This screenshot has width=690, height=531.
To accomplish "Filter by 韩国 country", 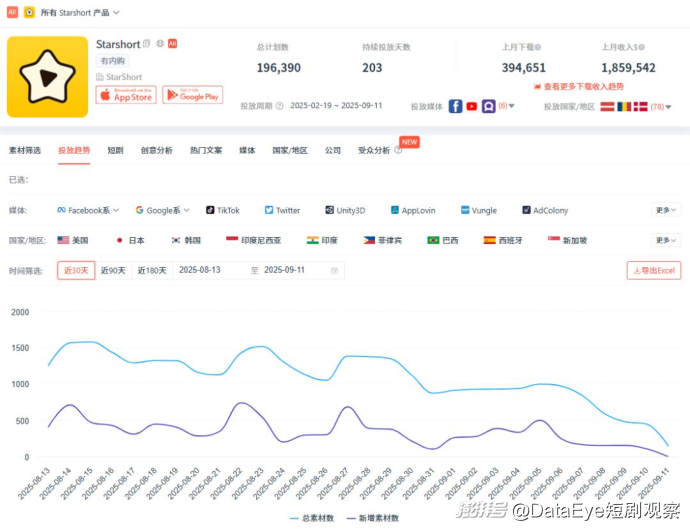I will (186, 240).
